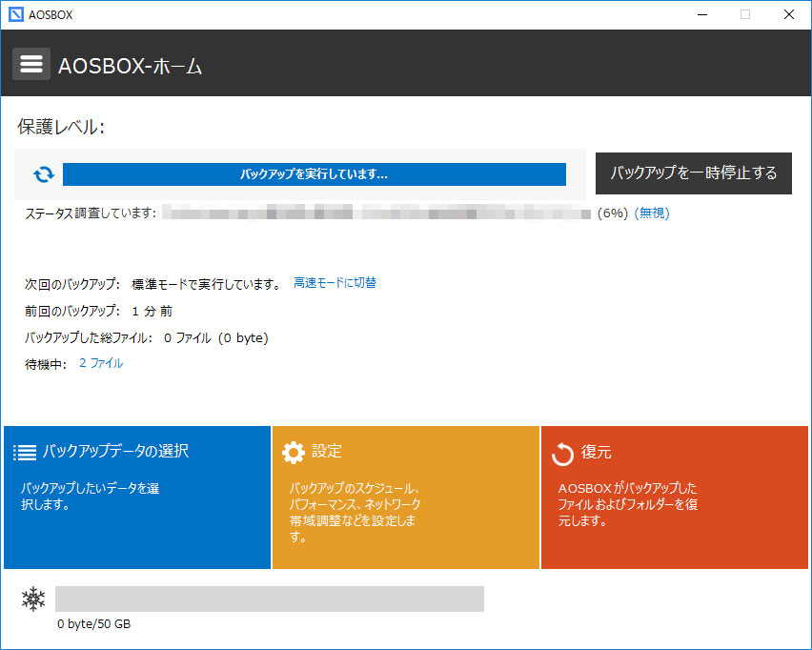Close the AOSBOX window
This screenshot has width=812, height=650.
pos(789,14)
